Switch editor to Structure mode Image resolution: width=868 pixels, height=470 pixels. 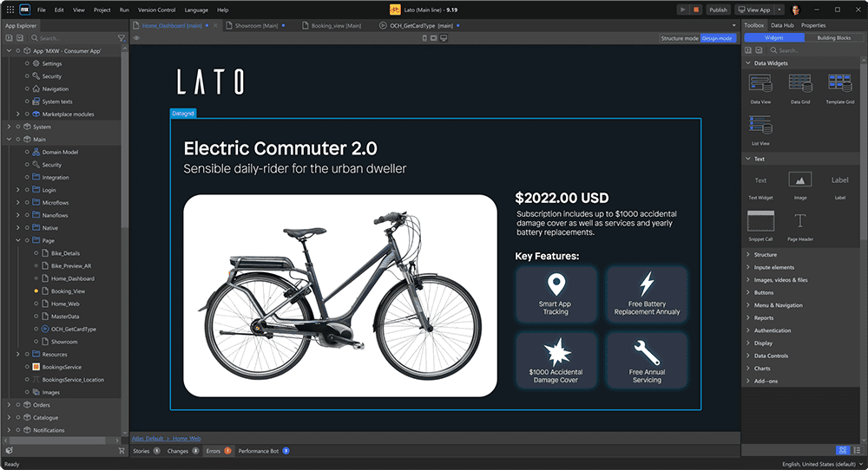tap(679, 38)
